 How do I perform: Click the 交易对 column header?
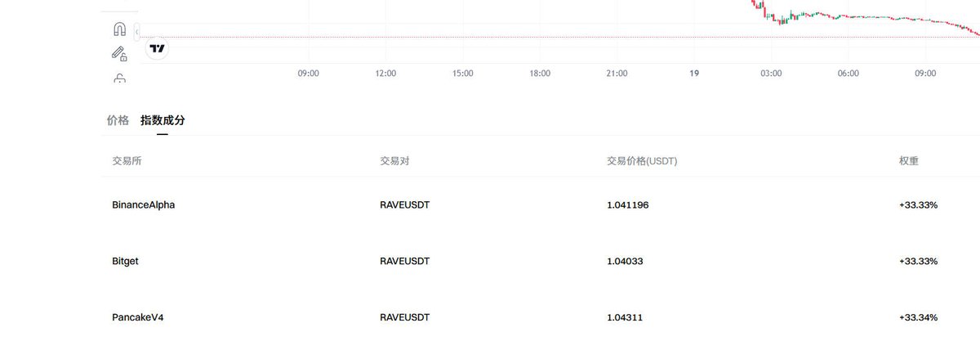coord(394,161)
